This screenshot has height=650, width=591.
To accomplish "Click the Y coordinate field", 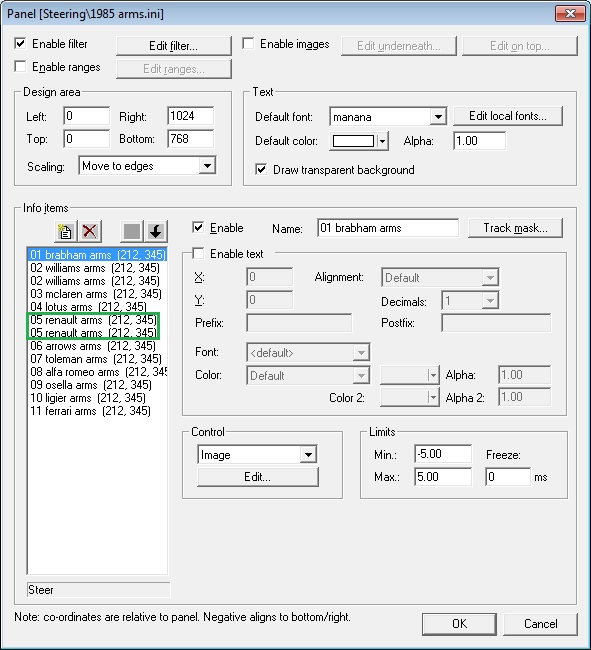I will (x=270, y=300).
